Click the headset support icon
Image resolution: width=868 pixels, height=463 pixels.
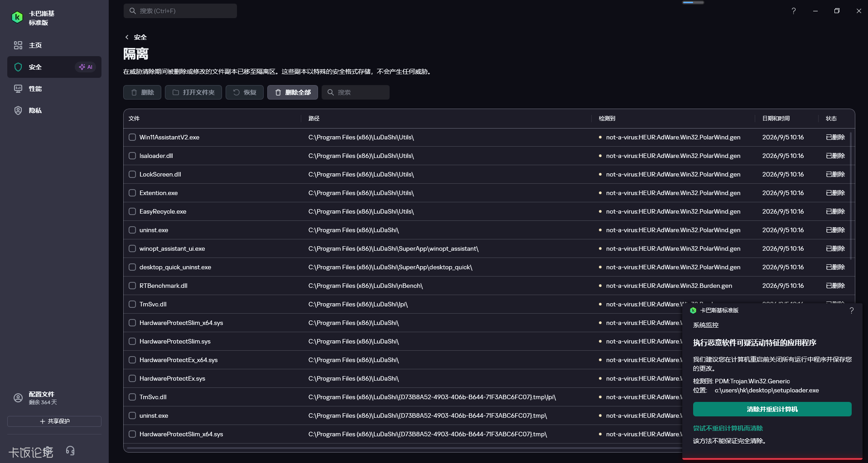click(x=70, y=451)
